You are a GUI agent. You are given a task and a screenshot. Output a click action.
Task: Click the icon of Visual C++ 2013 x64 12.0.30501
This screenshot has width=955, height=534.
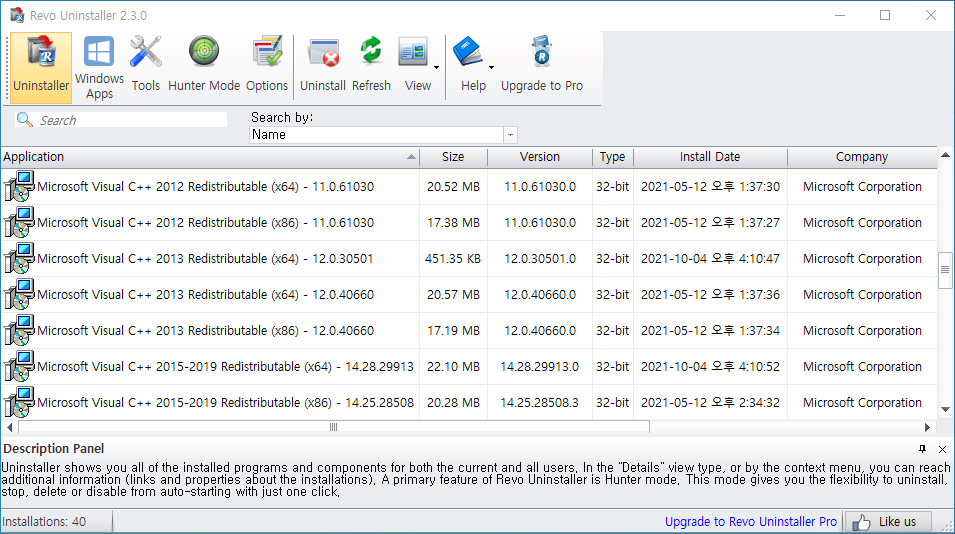click(x=19, y=258)
